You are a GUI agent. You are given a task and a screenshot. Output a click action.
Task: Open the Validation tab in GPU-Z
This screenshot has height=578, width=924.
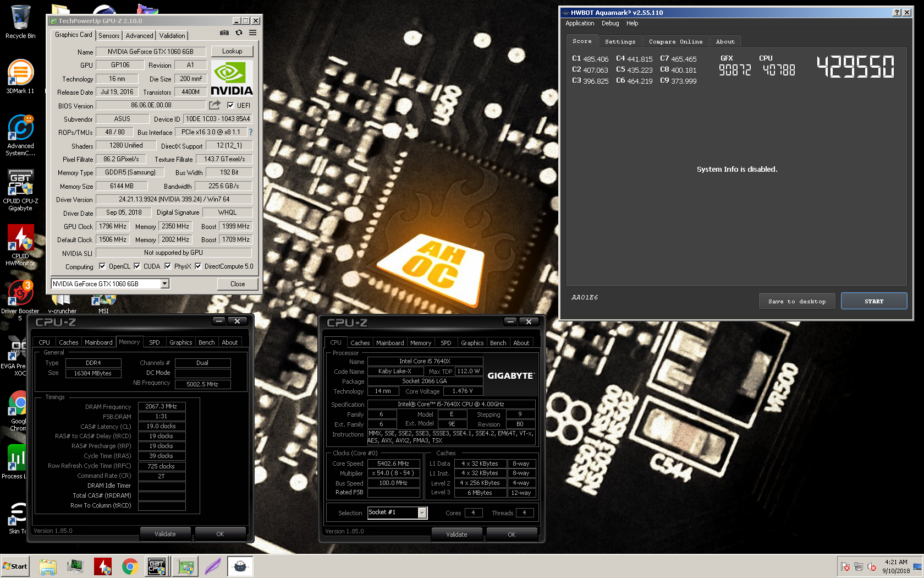point(172,36)
